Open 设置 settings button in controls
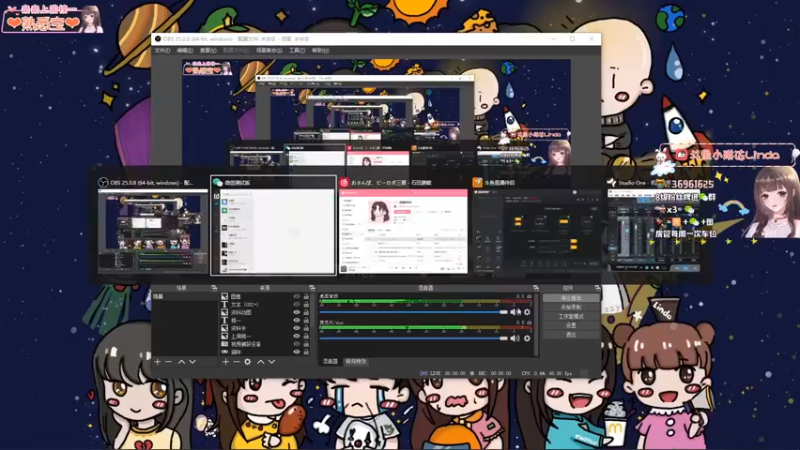Screen dimensions: 800x450 (x=570, y=326)
